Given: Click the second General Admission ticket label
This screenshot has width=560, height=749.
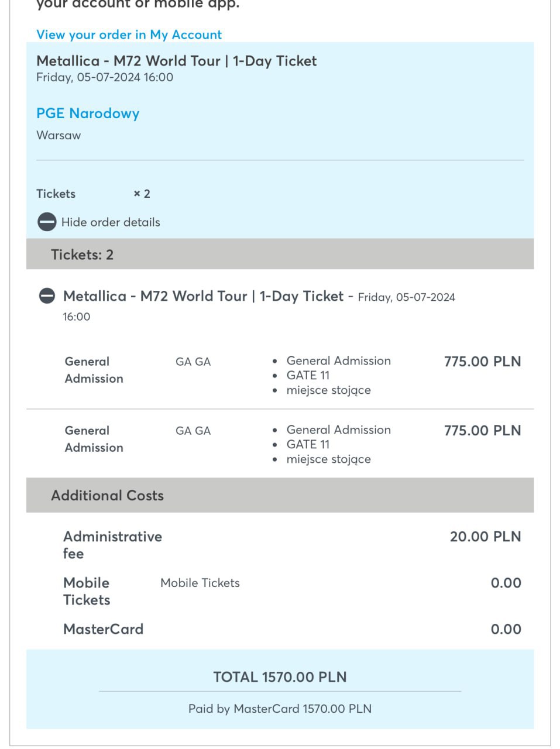Looking at the screenshot, I should (94, 439).
